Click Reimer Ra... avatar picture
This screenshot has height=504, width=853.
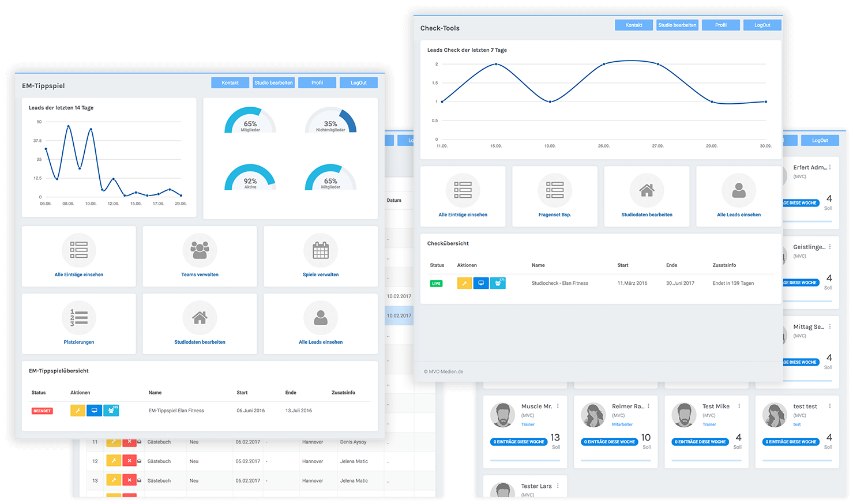tap(593, 415)
